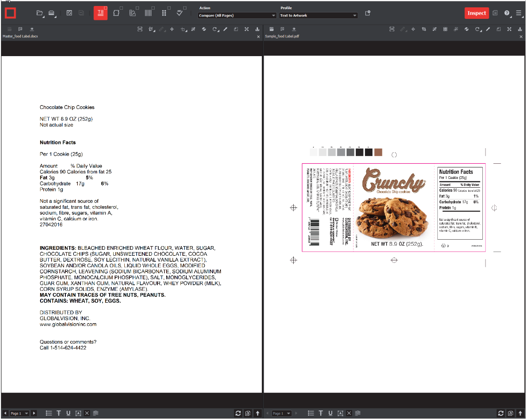The width and height of the screenshot is (527, 420).
Task: Click the crop tool in Sample panel toolbar
Action: [x=423, y=29]
